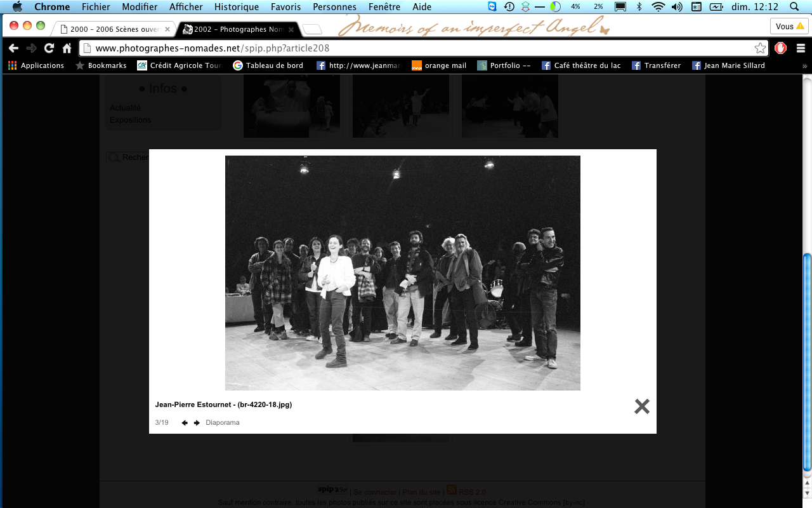Click the scrollbar down arrow
This screenshot has height=508, width=812.
point(807,492)
